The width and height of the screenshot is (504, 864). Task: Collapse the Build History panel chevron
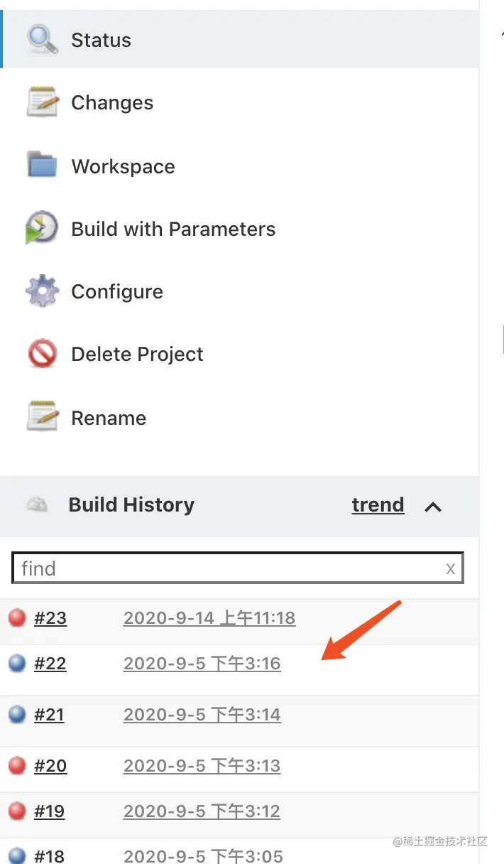pyautogui.click(x=432, y=507)
